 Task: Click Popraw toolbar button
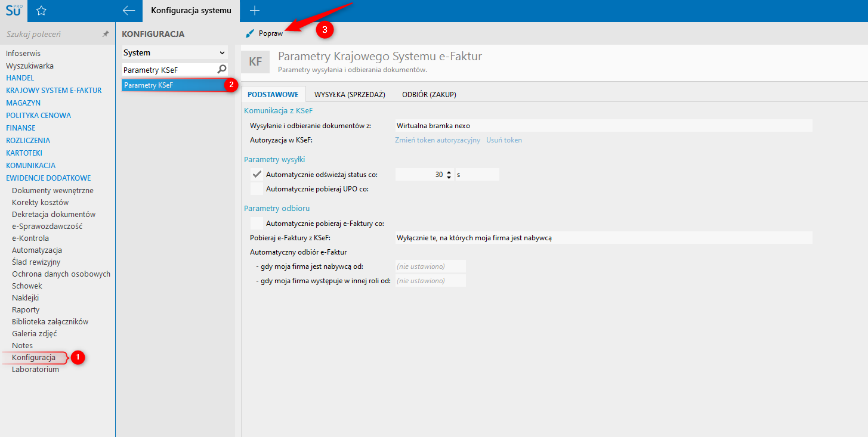(x=264, y=33)
